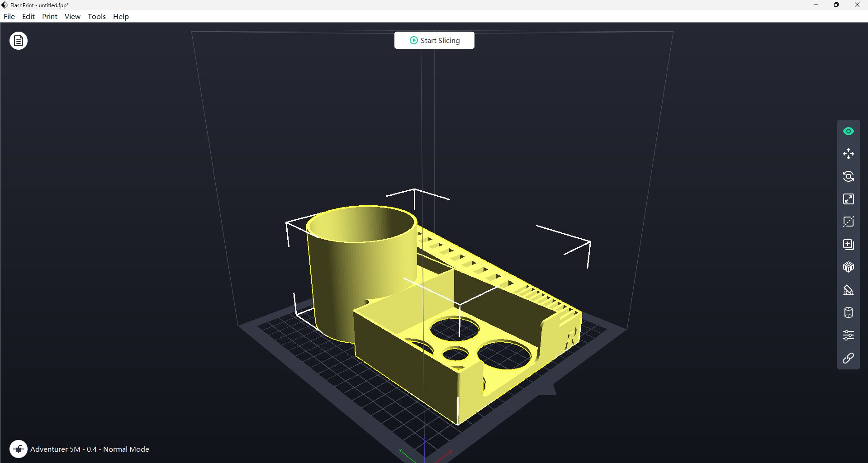Image resolution: width=868 pixels, height=463 pixels.
Task: Click Adventurer 5M - 0.4 - Normal Mode label
Action: point(90,449)
